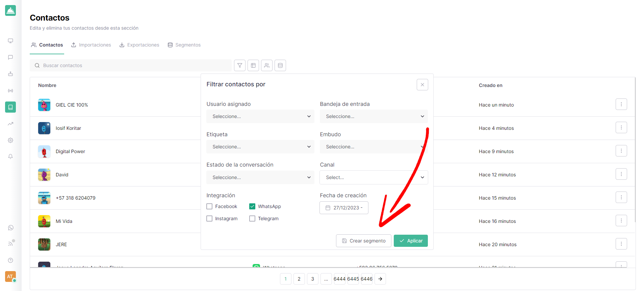The height and width of the screenshot is (291, 644).
Task: Click the database toolbar icon
Action: (x=280, y=65)
